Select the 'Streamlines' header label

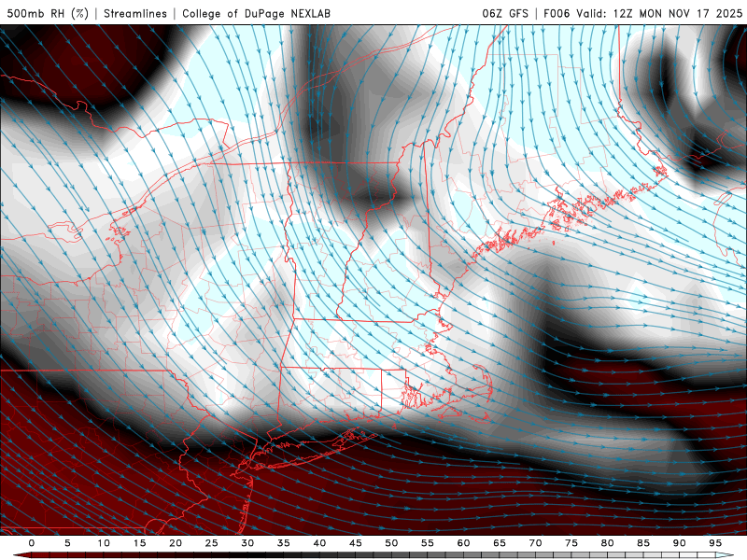[135, 13]
